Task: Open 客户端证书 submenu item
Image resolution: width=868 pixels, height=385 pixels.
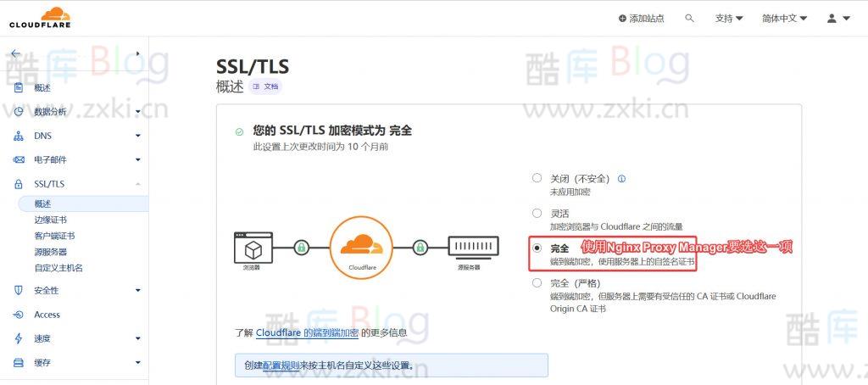Action: [x=54, y=236]
